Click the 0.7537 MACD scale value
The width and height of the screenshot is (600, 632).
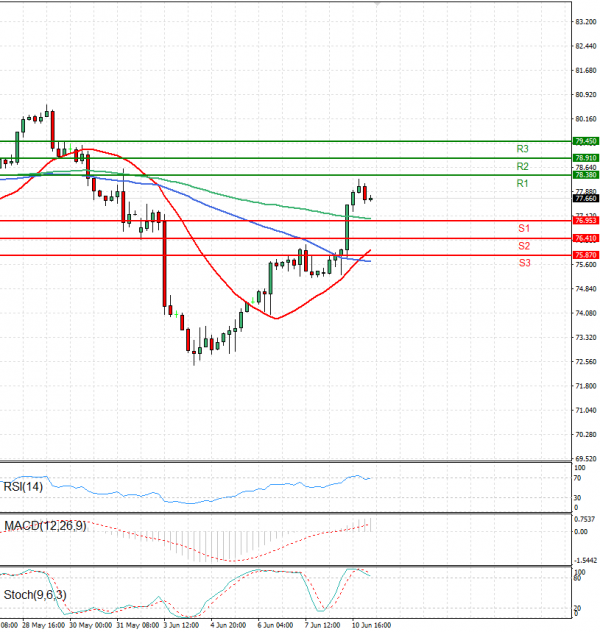tap(584, 520)
